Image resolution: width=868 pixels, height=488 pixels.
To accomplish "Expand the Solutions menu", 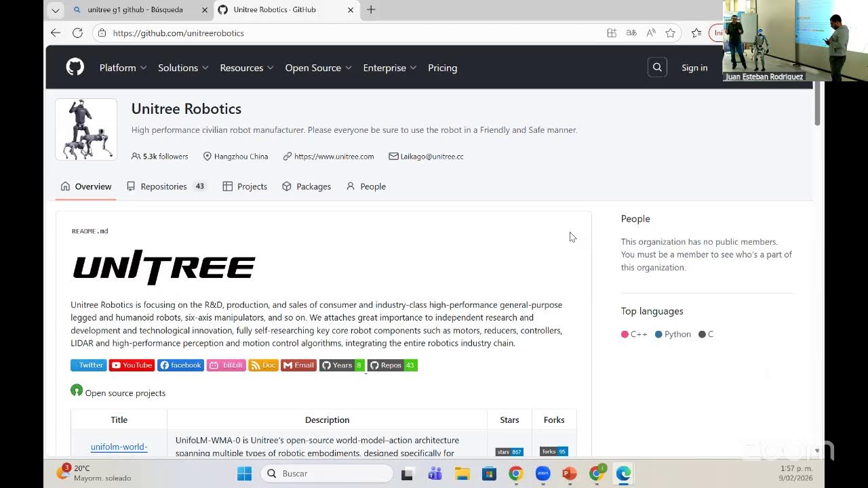I will (x=183, y=68).
